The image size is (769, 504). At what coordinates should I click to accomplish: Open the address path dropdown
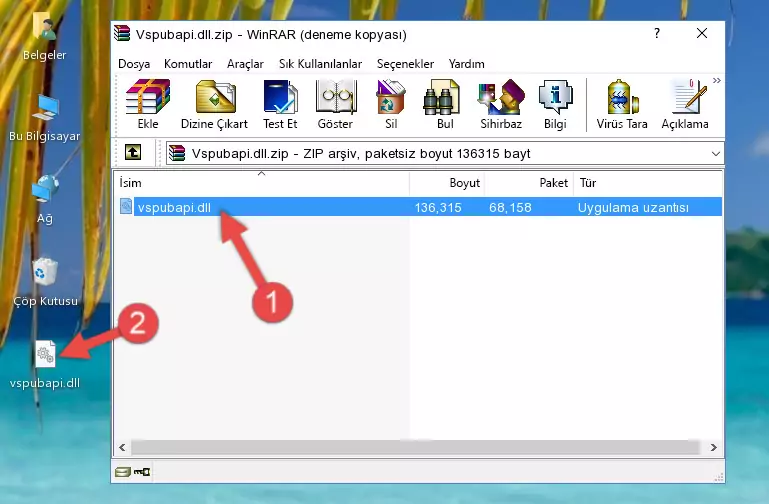coord(716,153)
